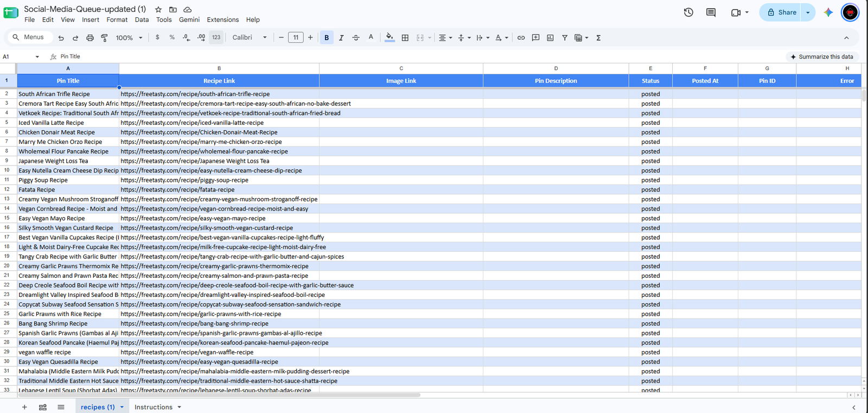The height and width of the screenshot is (413, 868).
Task: Click the Share button
Action: pos(781,12)
